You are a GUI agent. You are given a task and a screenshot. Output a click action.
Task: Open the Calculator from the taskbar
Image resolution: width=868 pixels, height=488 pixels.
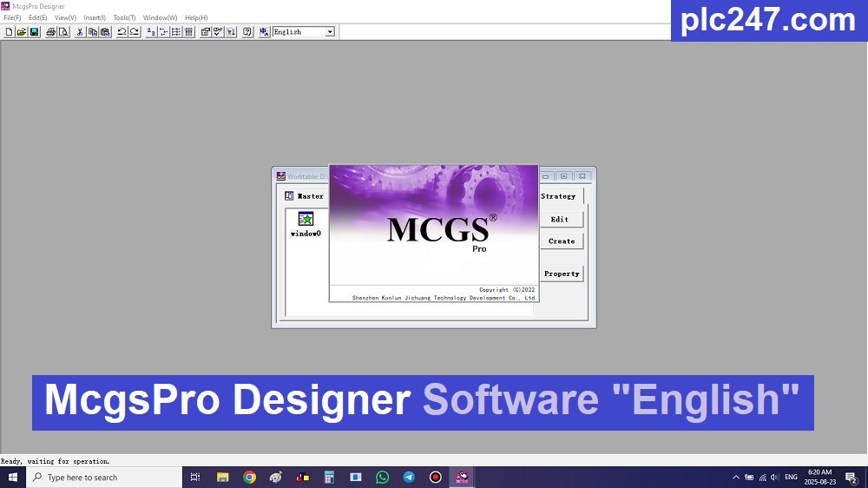(329, 477)
